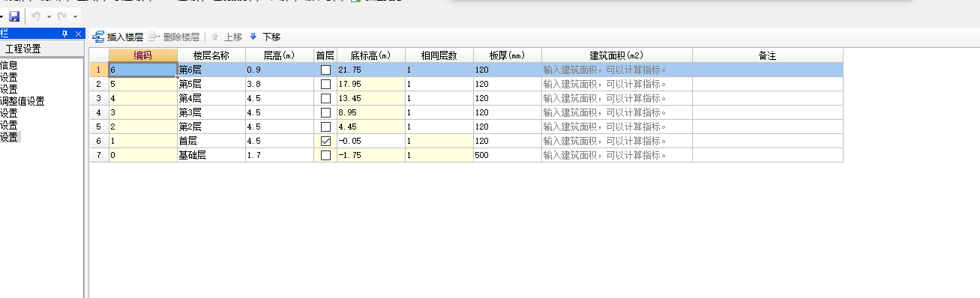This screenshot has width=980, height=298.
Task: Click 下移 move down button
Action: click(x=265, y=37)
